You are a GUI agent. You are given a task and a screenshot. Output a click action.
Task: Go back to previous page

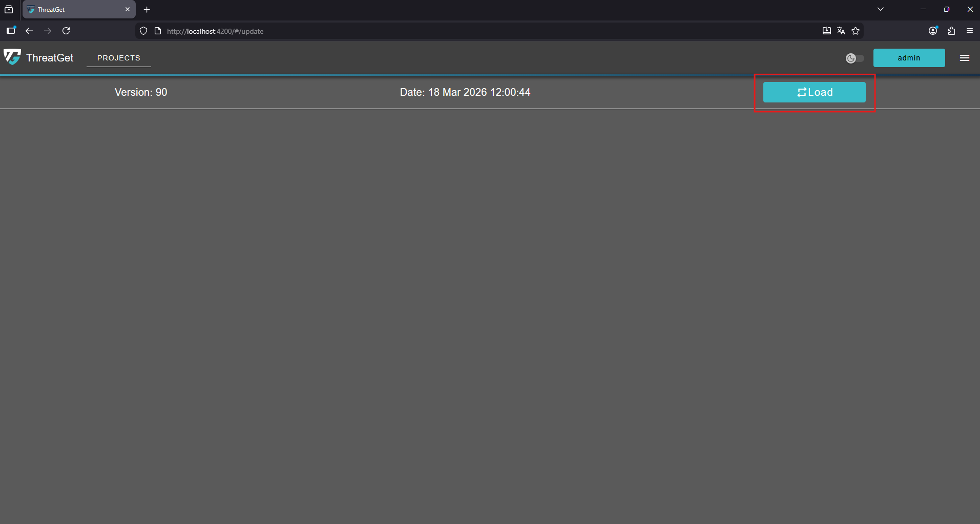[x=29, y=31]
